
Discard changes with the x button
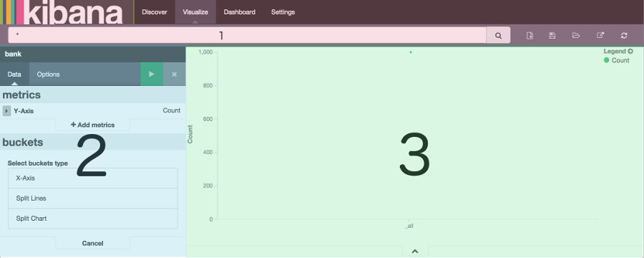coord(174,74)
